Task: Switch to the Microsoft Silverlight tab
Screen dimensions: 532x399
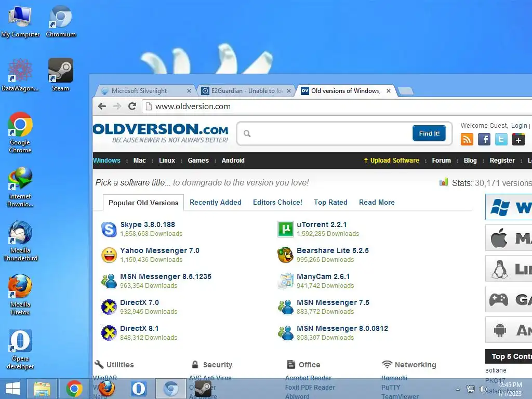Action: pos(145,91)
